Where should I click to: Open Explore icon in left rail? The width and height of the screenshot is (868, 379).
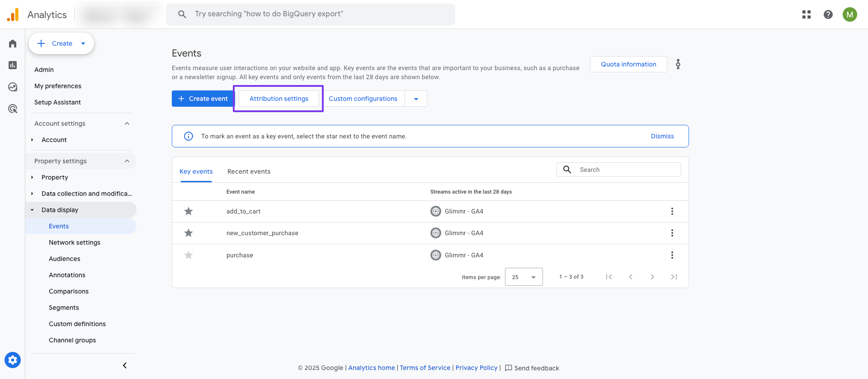tap(13, 87)
